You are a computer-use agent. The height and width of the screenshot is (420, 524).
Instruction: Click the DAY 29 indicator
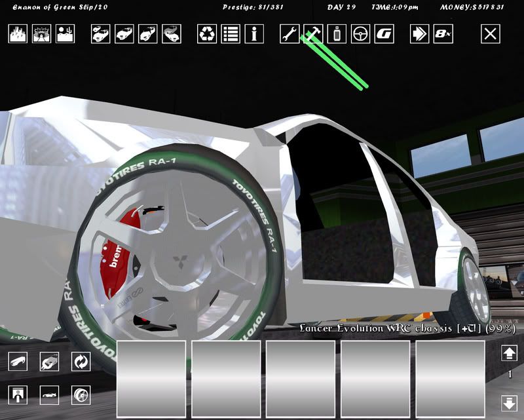coord(341,7)
